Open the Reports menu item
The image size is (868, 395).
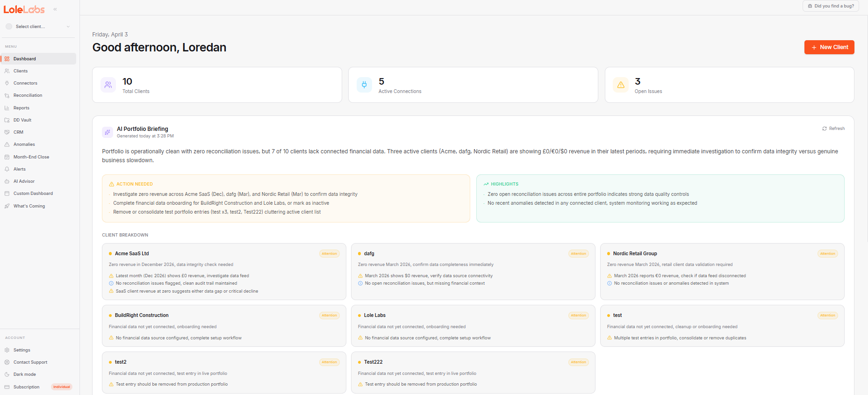click(x=21, y=108)
